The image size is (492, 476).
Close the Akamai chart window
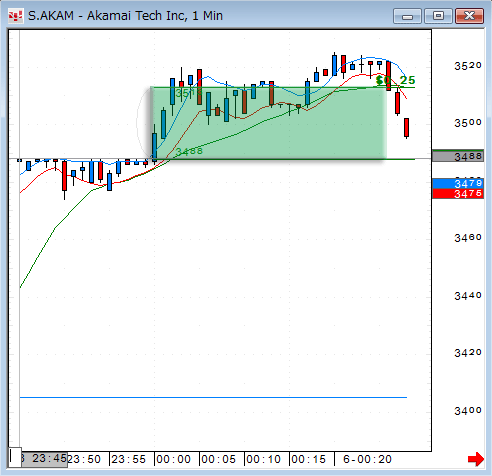tap(469, 16)
